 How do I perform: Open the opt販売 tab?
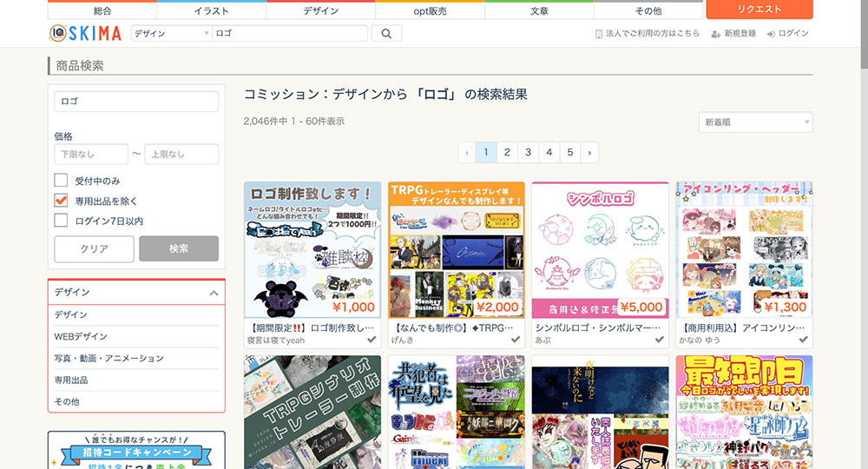430,10
